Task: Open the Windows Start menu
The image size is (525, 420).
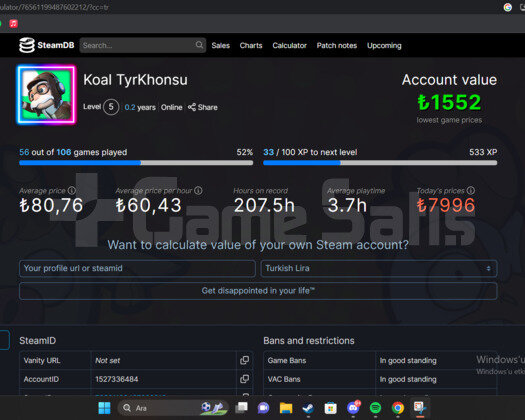Action: tap(104, 408)
